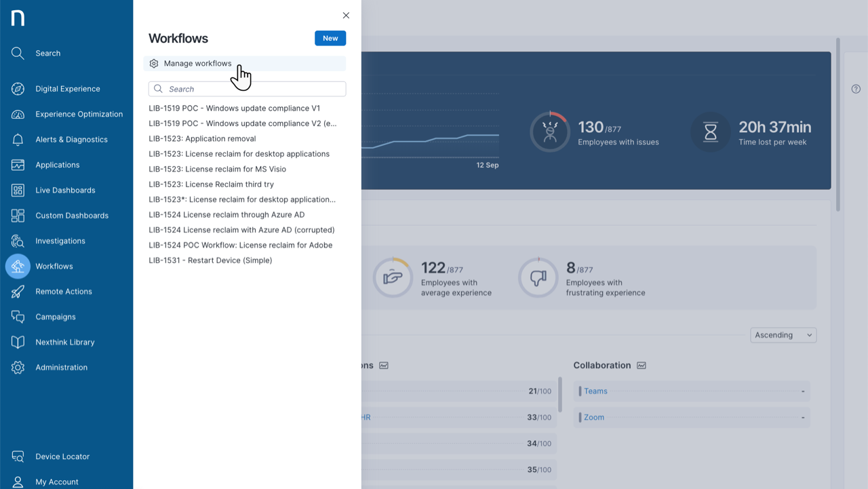Open Administration settings from sidebar
The height and width of the screenshot is (489, 868).
pos(18,367)
